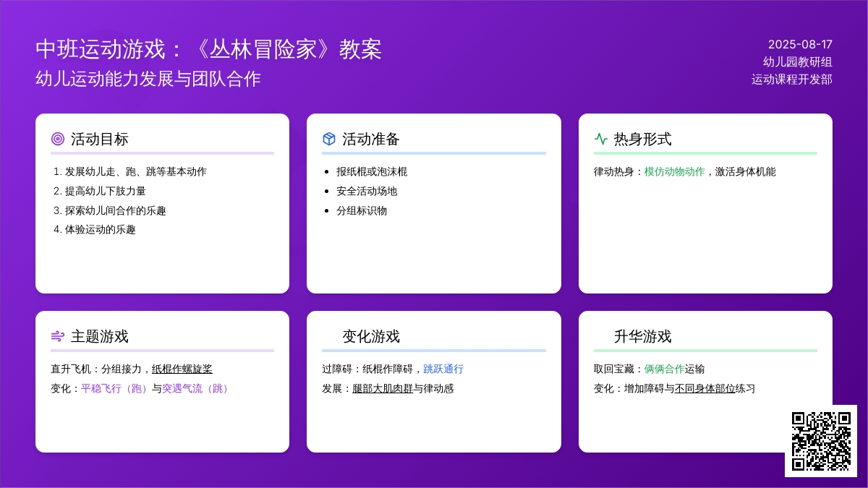Click the 主题游戏 card heading
868x488 pixels.
point(100,336)
